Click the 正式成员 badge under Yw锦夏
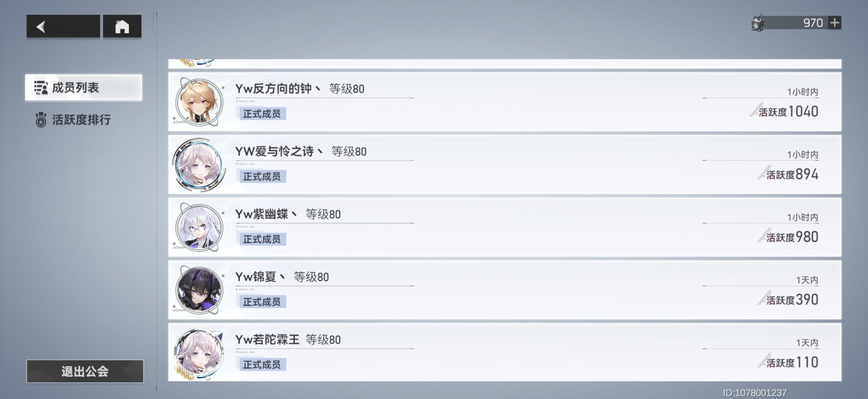Viewport: 868px width, 399px height. tap(262, 302)
